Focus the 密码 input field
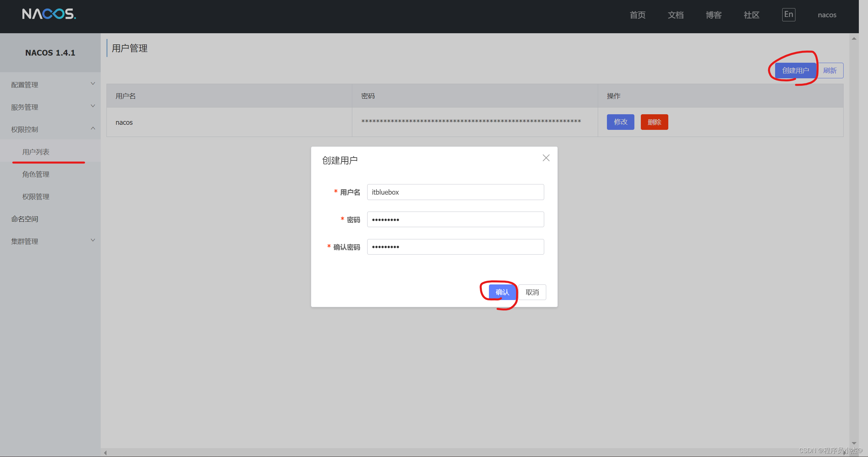Screen dimensions: 868x457 455,219
